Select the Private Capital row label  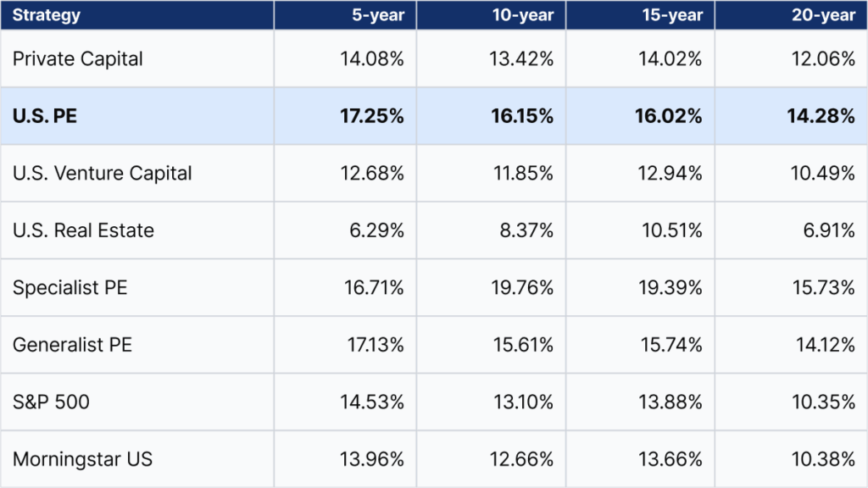[78, 59]
